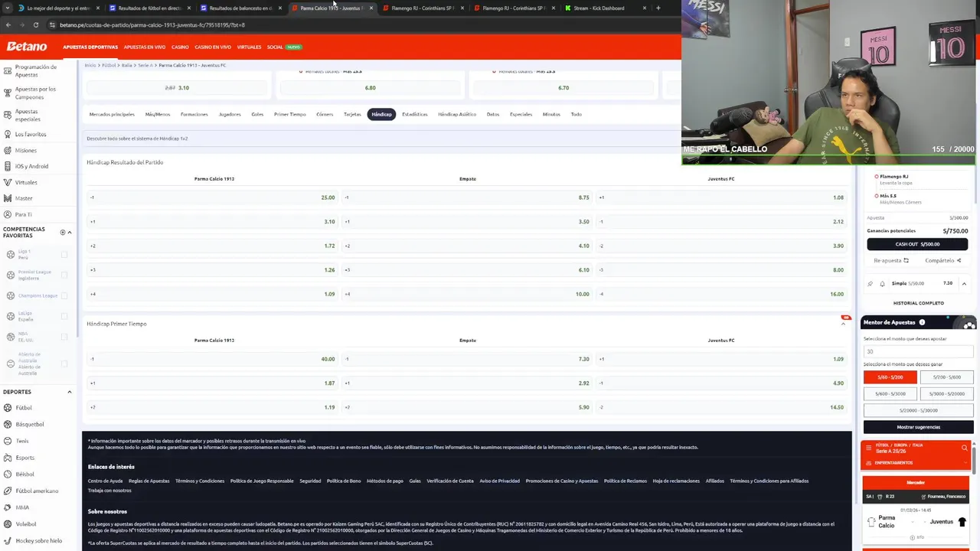Reload the browser page
The height and width of the screenshot is (551, 980).
click(x=35, y=24)
